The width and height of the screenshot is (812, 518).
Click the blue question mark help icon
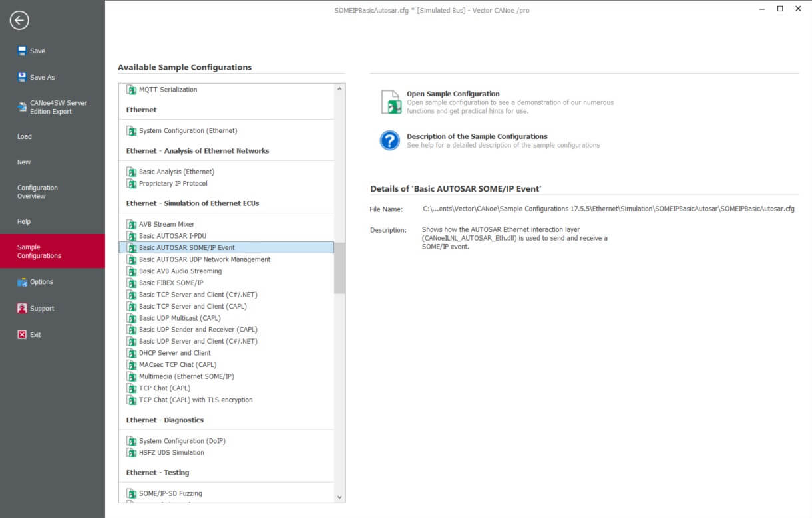389,140
